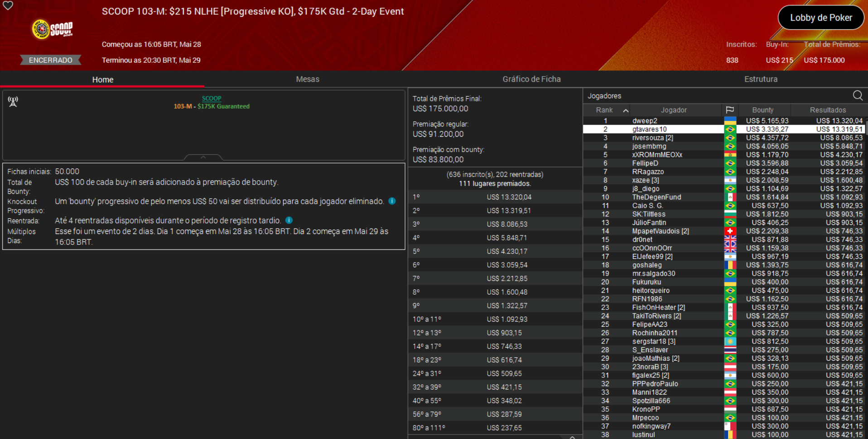The width and height of the screenshot is (868, 439).
Task: Click the Jogadores panel title
Action: [604, 96]
